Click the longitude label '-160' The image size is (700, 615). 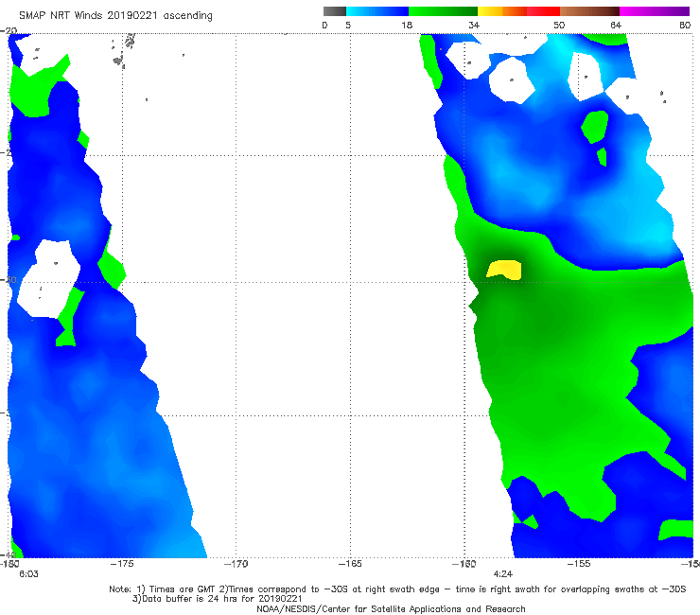point(464,564)
